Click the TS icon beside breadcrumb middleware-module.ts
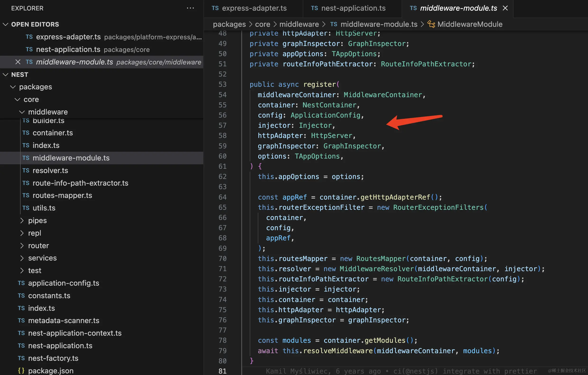588x375 pixels. [334, 24]
